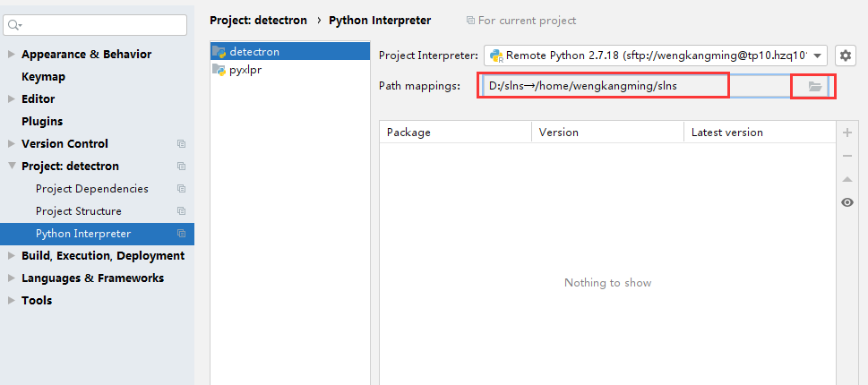
Task: Click the Path mappings text field
Action: pos(627,86)
